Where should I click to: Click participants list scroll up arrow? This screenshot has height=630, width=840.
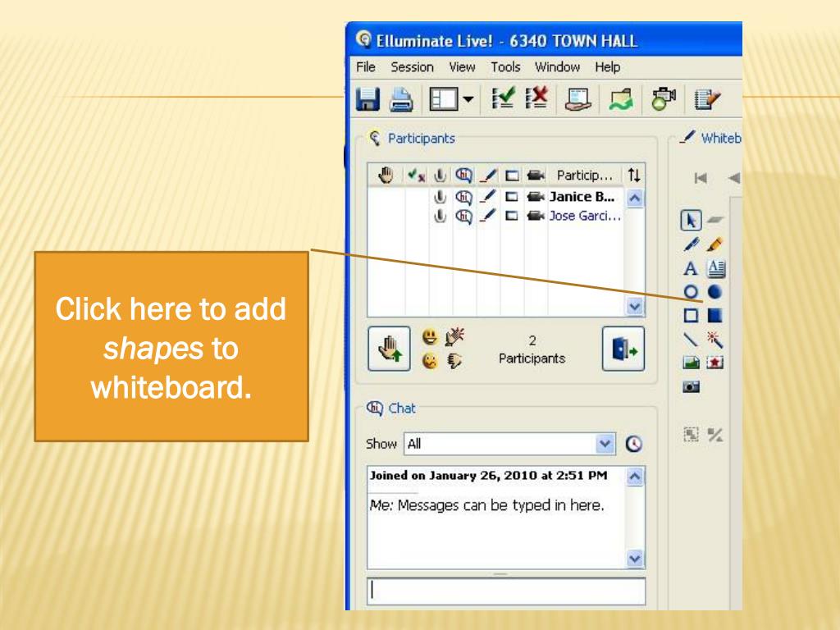click(x=635, y=199)
